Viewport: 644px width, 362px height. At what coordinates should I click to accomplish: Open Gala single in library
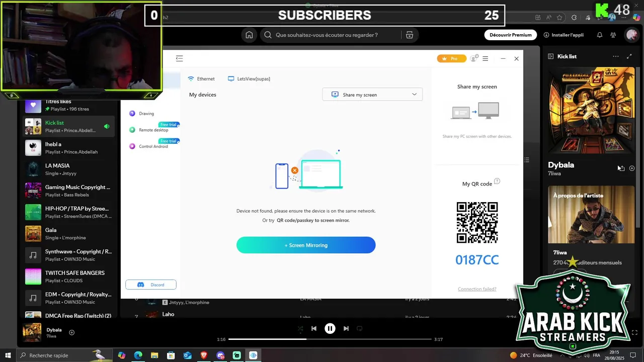click(68, 234)
